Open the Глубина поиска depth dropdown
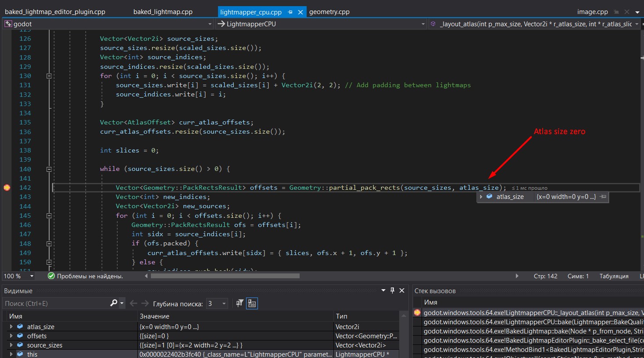644x358 pixels. click(225, 303)
